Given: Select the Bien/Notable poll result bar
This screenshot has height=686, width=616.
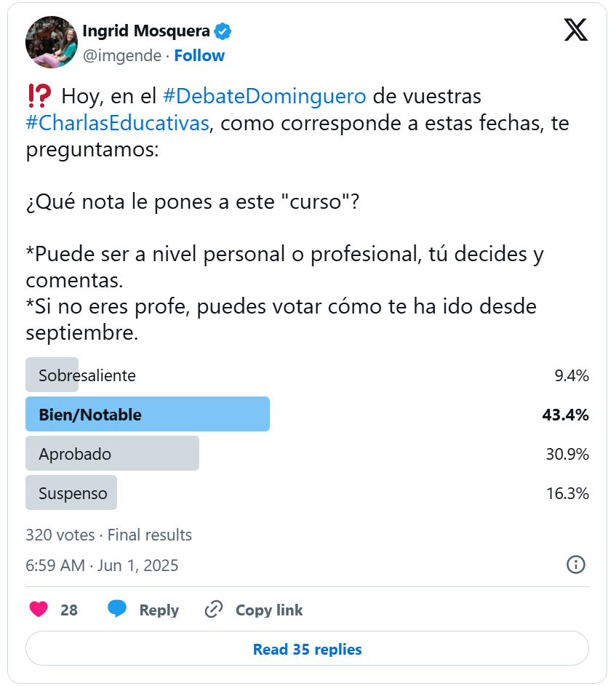Looking at the screenshot, I should 148,415.
